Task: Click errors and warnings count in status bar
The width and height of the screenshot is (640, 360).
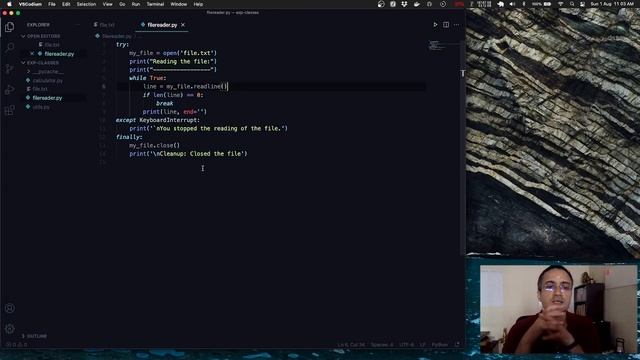Action: point(16,344)
